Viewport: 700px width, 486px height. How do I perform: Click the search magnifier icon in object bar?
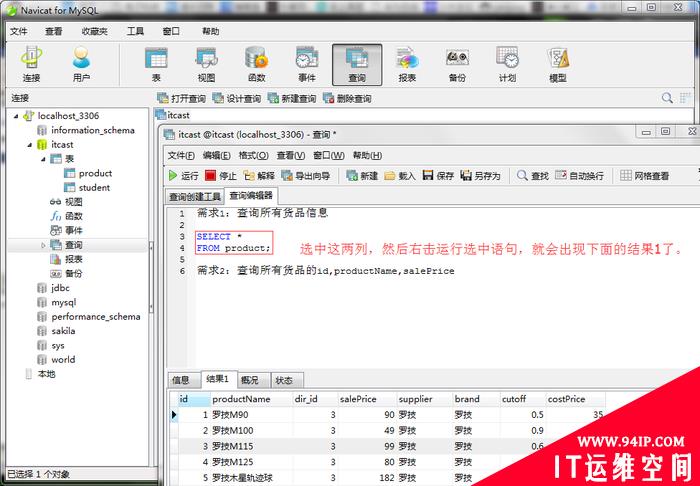click(x=667, y=98)
